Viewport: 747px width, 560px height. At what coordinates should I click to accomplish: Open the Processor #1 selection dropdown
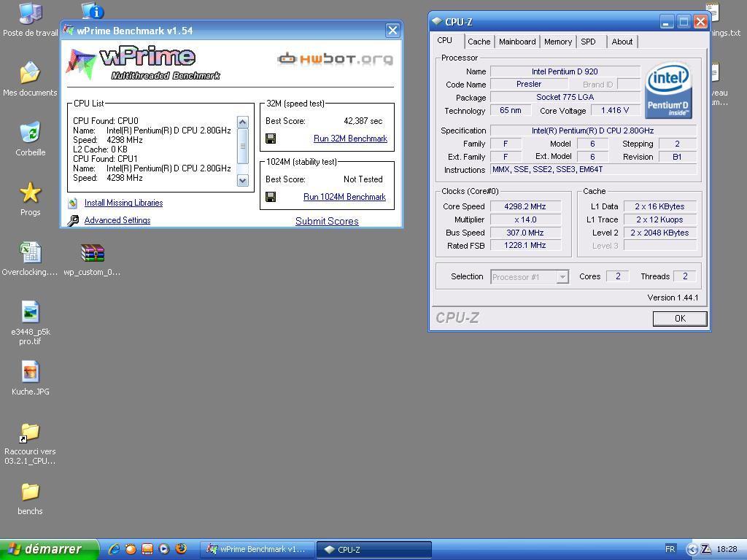pyautogui.click(x=562, y=276)
